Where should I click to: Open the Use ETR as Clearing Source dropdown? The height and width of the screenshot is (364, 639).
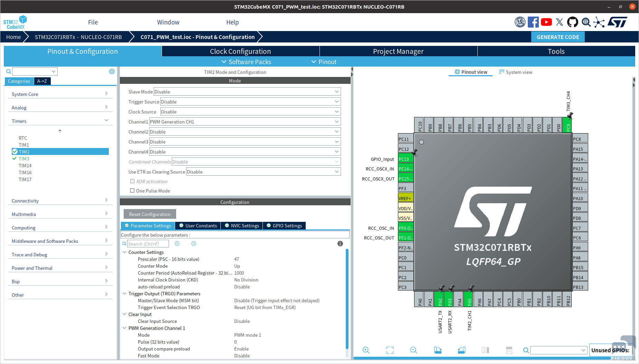tap(264, 172)
